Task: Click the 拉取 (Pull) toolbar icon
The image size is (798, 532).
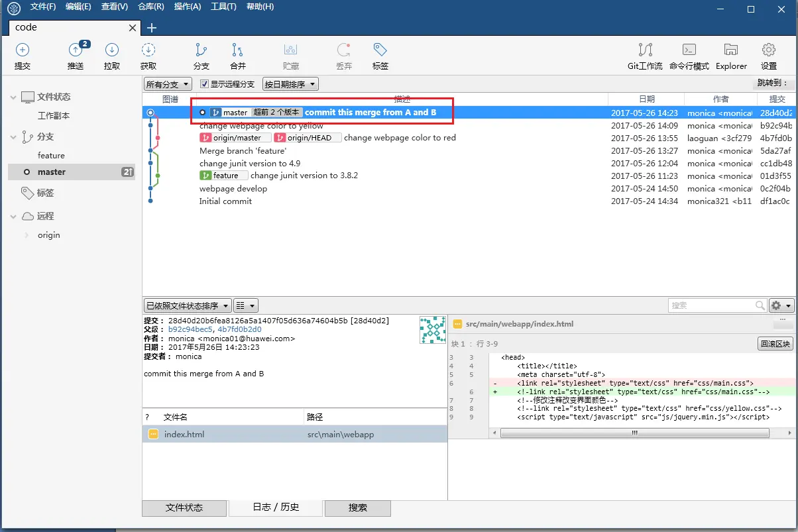Action: [112, 50]
